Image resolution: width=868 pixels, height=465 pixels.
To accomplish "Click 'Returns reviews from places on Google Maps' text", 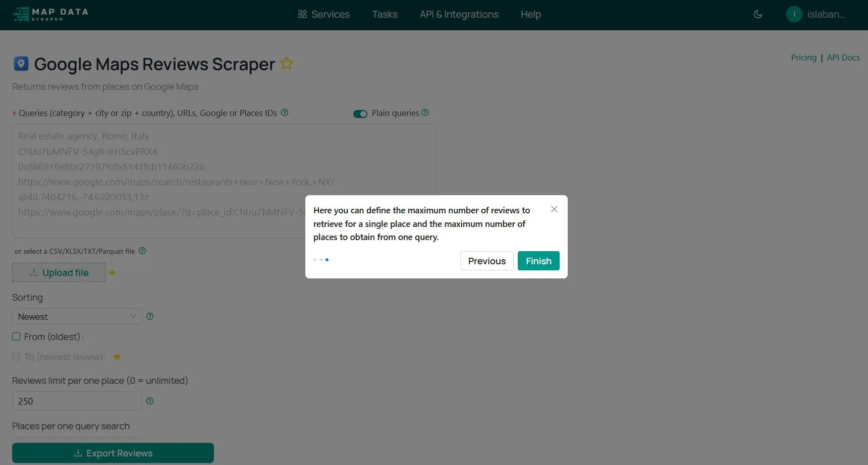I will (x=105, y=87).
